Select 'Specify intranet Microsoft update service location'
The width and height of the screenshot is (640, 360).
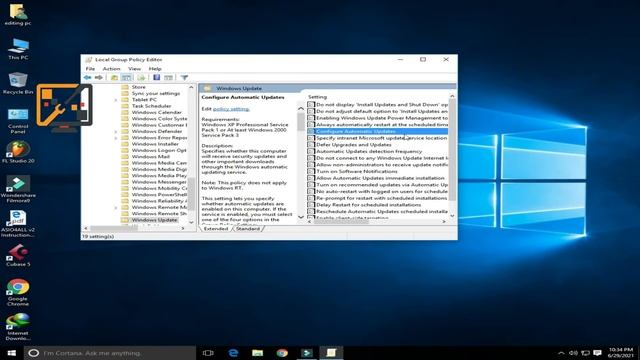tap(382, 138)
